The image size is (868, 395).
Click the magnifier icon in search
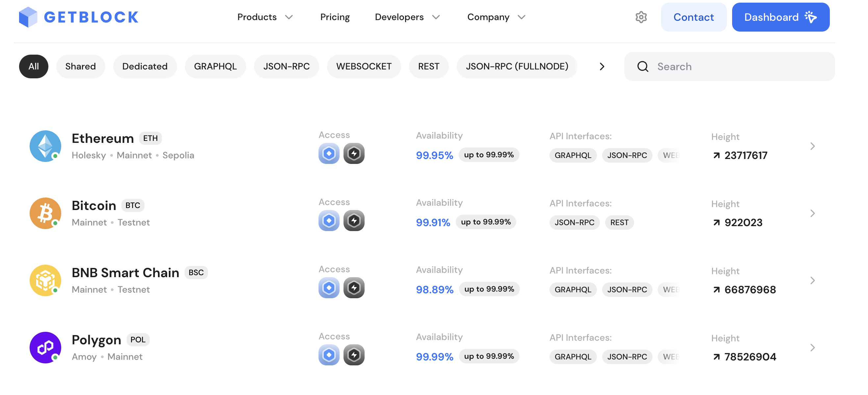(643, 66)
